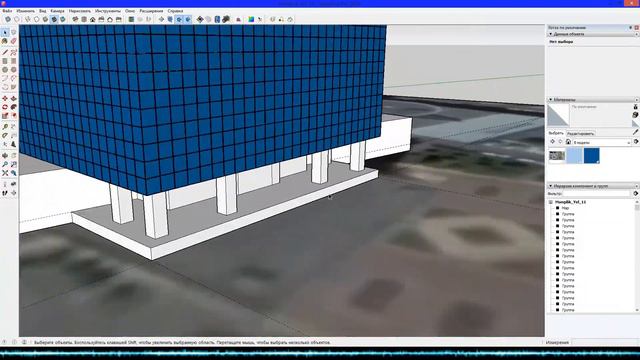Pick the Polygon tool
Image resolution: width=640 pixels, height=360 pixels.
pyautogui.click(x=13, y=69)
